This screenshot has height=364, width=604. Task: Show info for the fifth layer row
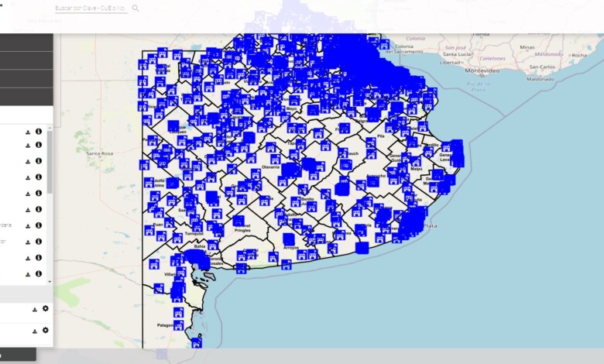[x=39, y=193]
